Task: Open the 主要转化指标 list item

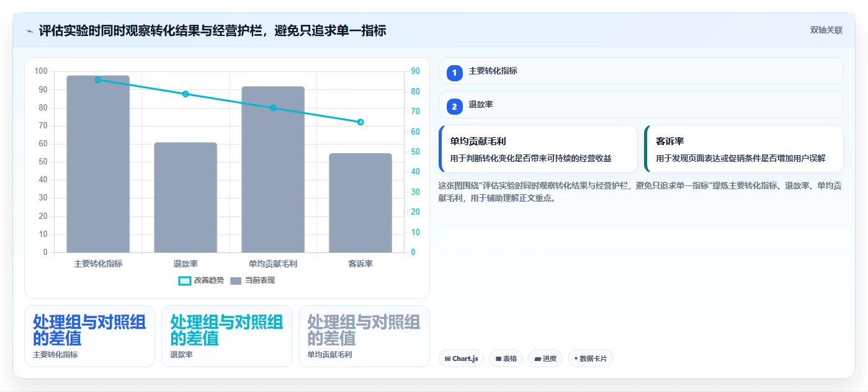Action: pyautogui.click(x=641, y=71)
